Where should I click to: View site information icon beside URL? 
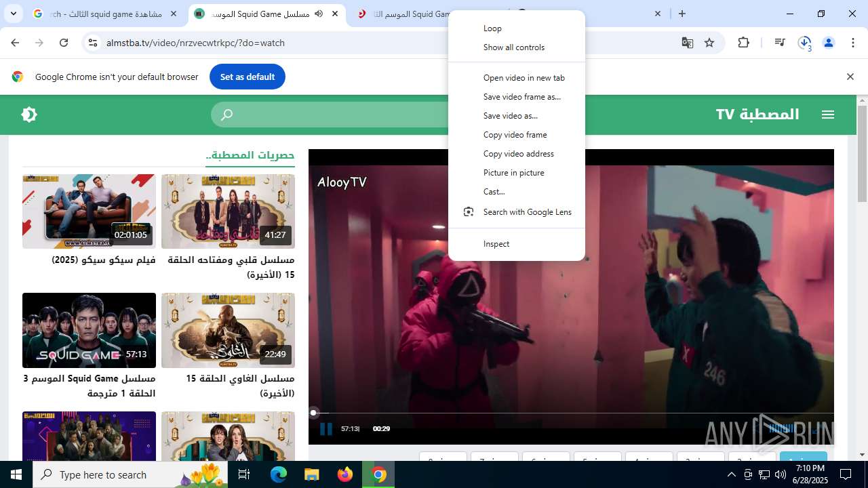pyautogui.click(x=93, y=43)
